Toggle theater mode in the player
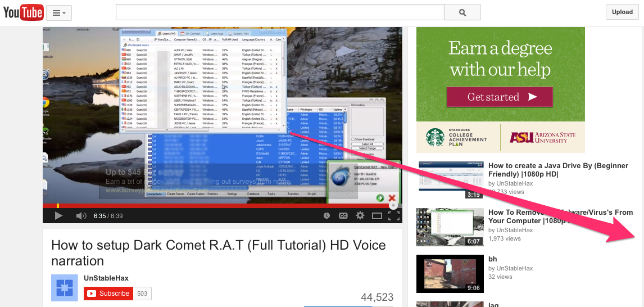The image size is (644, 307). (377, 216)
